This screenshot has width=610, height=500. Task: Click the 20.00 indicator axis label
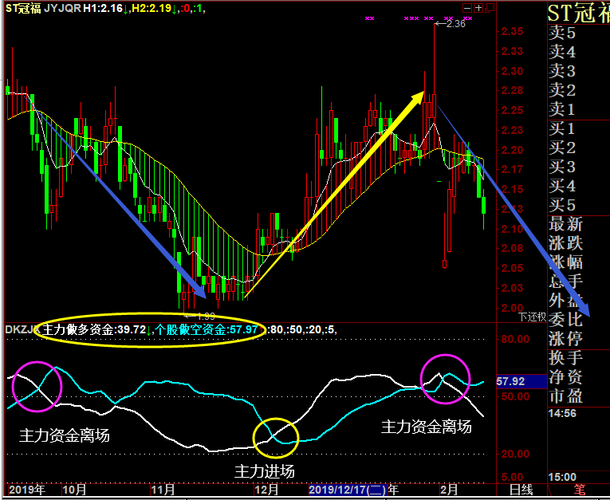tap(515, 454)
